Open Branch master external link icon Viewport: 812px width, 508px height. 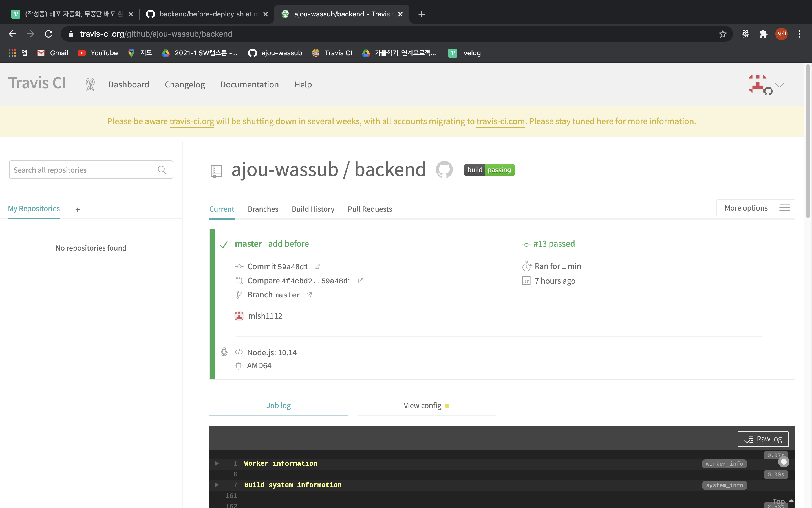tap(309, 295)
